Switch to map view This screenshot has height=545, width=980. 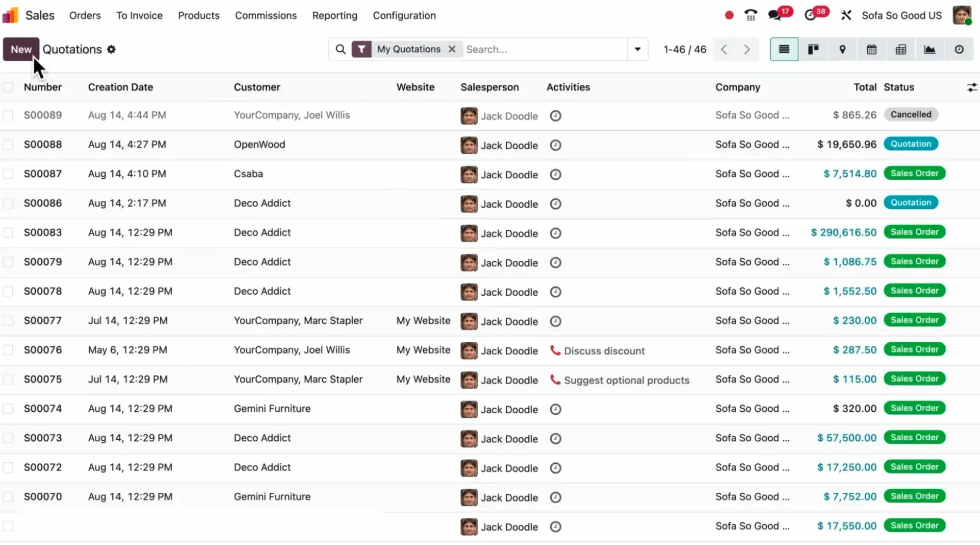click(x=842, y=50)
